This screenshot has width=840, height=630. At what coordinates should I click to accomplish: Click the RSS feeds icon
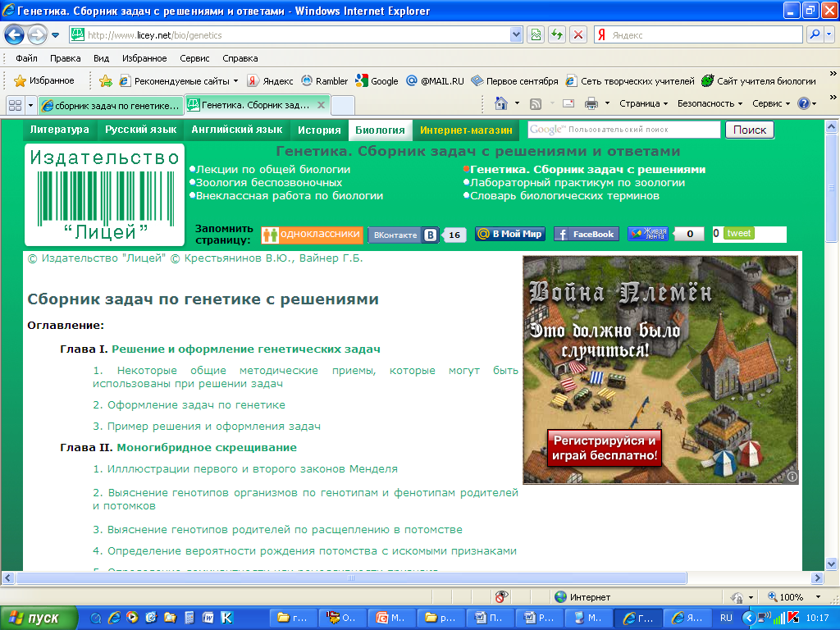point(535,104)
